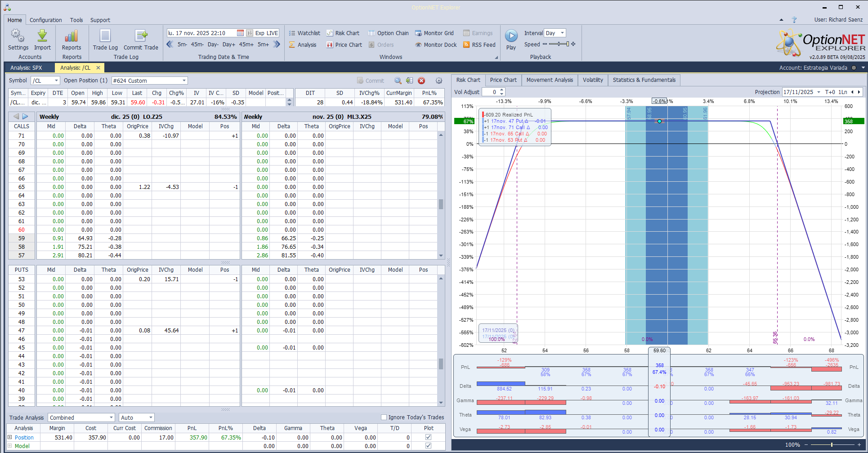The image size is (868, 453).
Task: Open the Trade Log
Action: pyautogui.click(x=105, y=40)
